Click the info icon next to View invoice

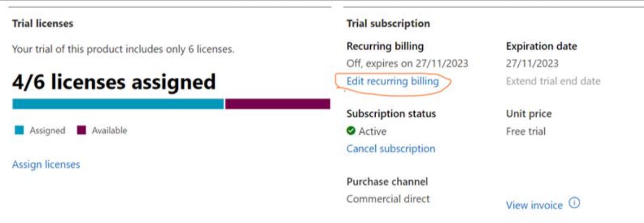pos(575,204)
